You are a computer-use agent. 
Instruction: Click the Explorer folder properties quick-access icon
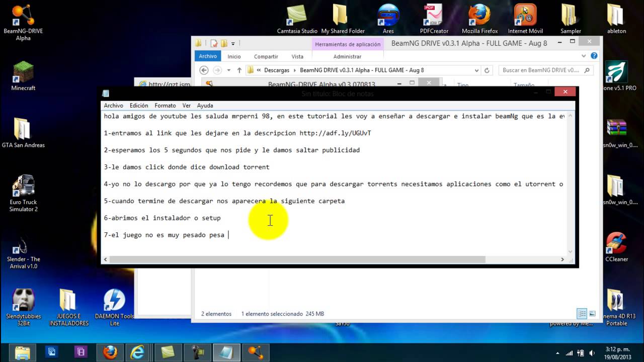214,44
